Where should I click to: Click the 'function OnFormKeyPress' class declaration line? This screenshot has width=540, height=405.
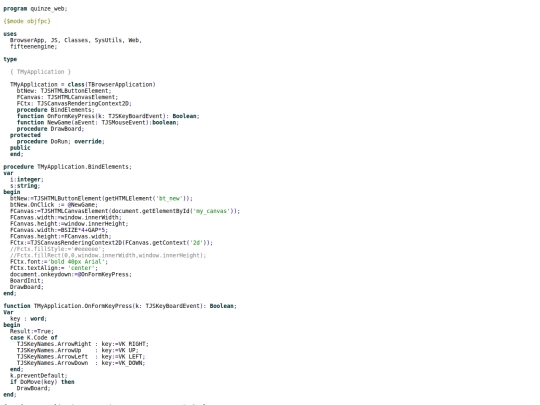[108, 116]
